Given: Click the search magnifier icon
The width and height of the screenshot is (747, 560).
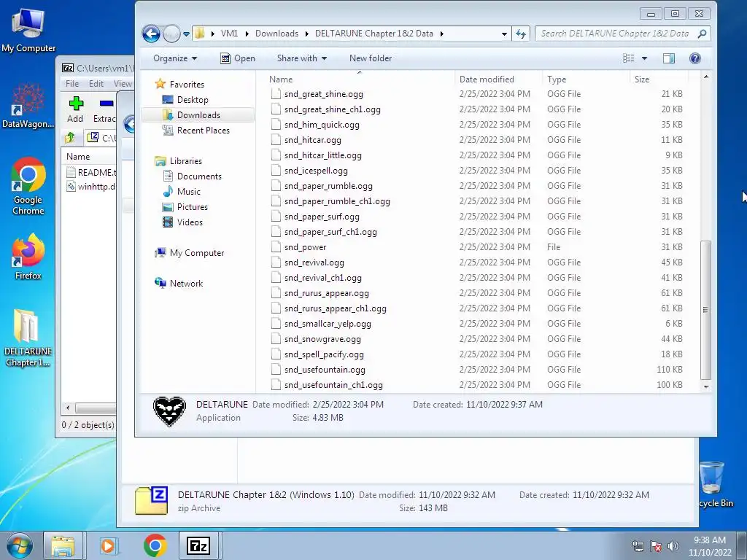Looking at the screenshot, I should [702, 34].
